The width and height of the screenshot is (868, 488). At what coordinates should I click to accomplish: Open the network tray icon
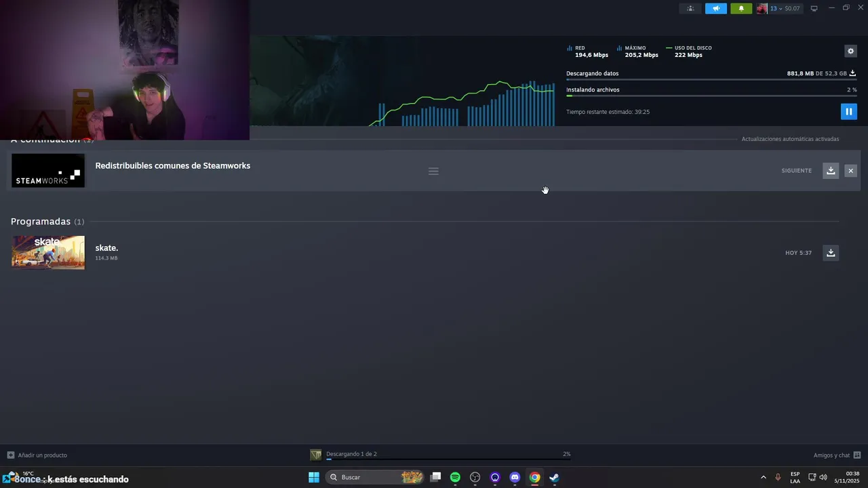(x=812, y=477)
